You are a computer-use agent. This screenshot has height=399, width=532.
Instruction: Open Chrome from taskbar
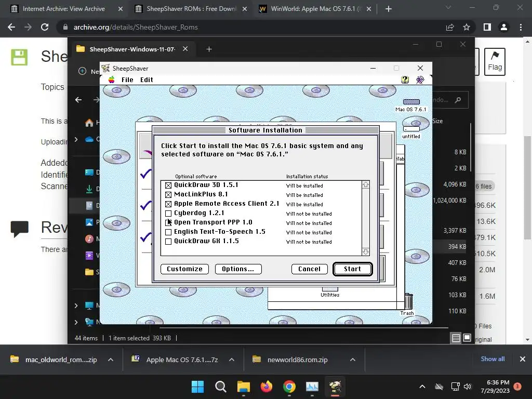[289, 387]
